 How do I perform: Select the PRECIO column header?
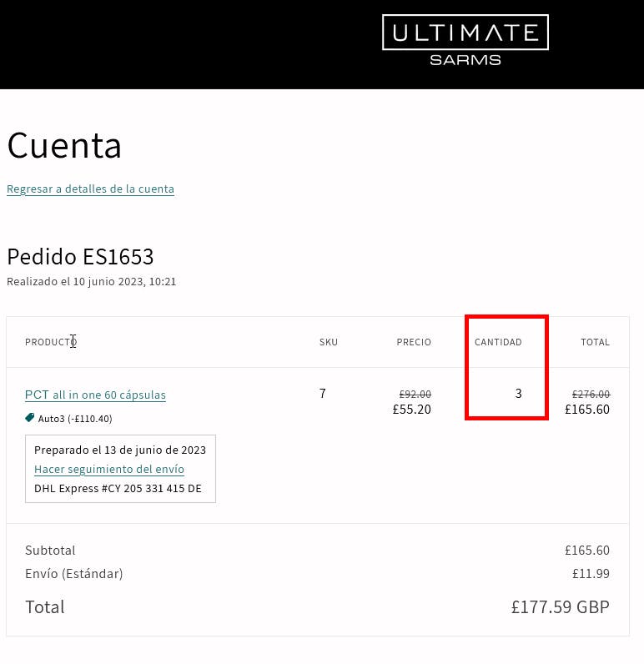pyautogui.click(x=414, y=342)
